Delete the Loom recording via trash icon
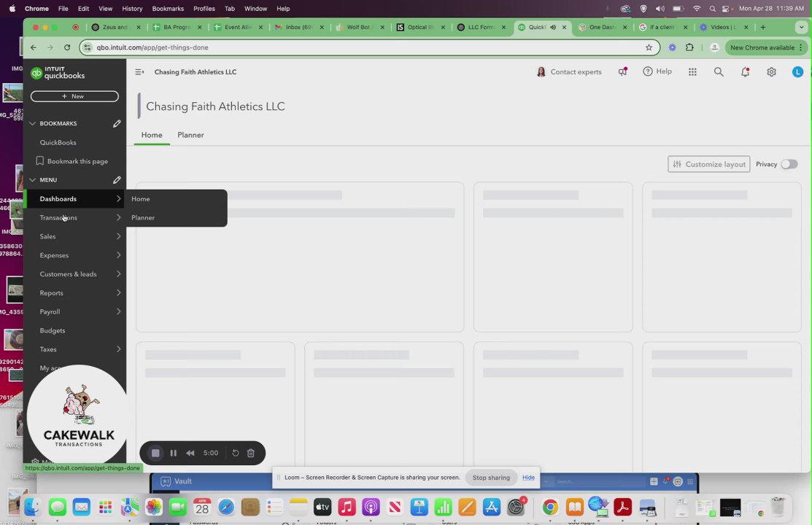Screen dimensions: 812x525 pos(251,453)
